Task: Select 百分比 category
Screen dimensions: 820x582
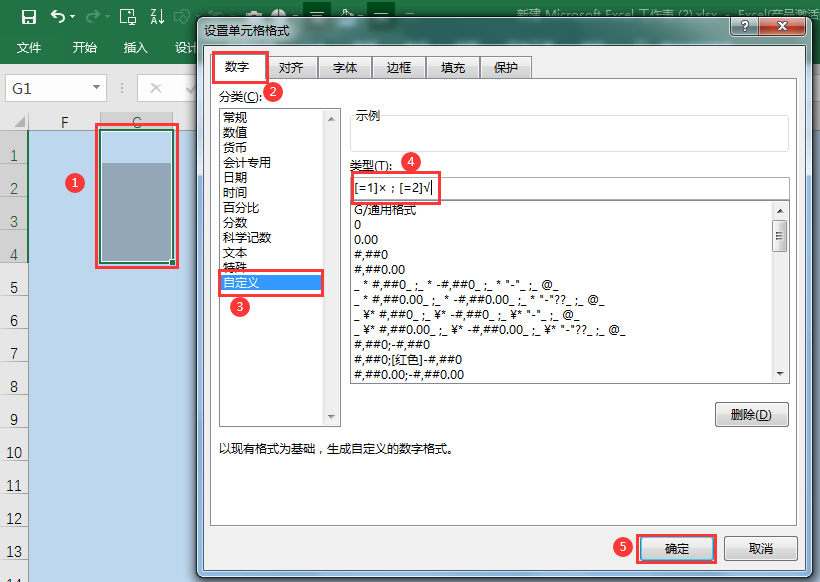Action: point(241,208)
